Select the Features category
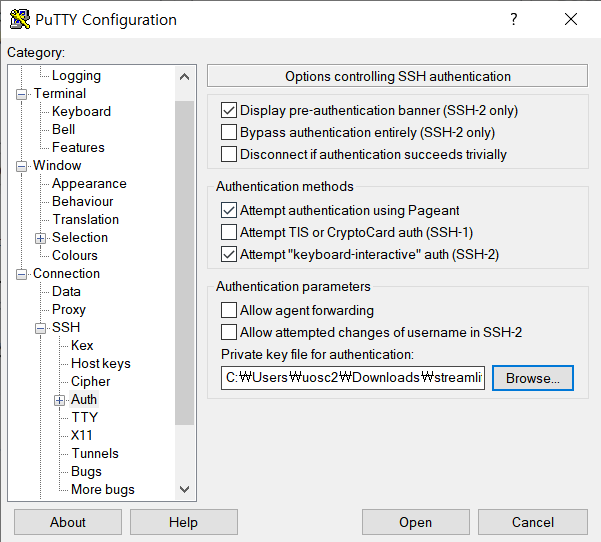 coord(78,147)
